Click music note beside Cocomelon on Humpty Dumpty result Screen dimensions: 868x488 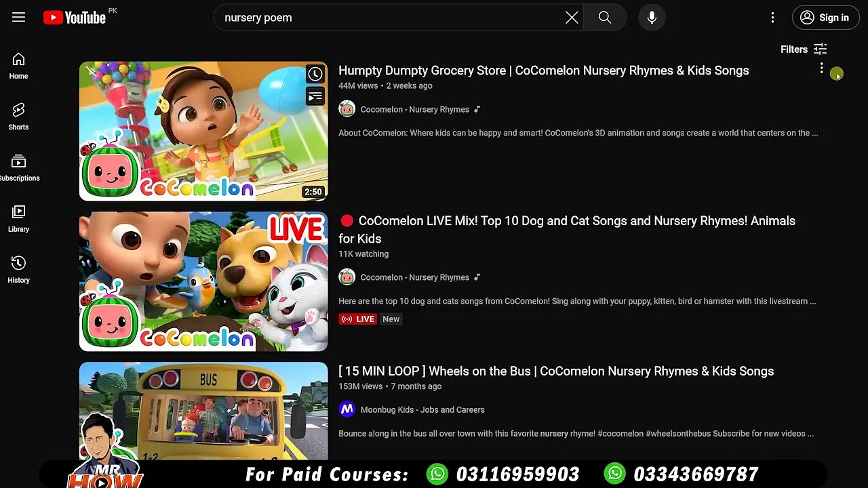(x=477, y=109)
